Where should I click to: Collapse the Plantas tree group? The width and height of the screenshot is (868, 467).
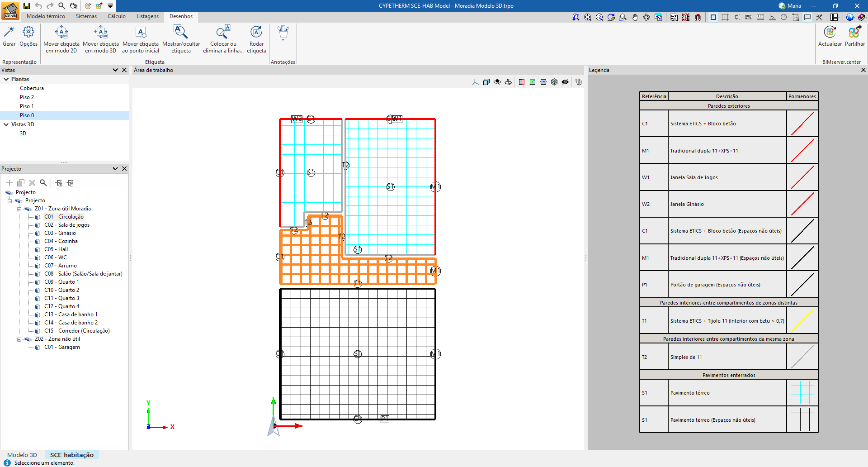click(6, 79)
